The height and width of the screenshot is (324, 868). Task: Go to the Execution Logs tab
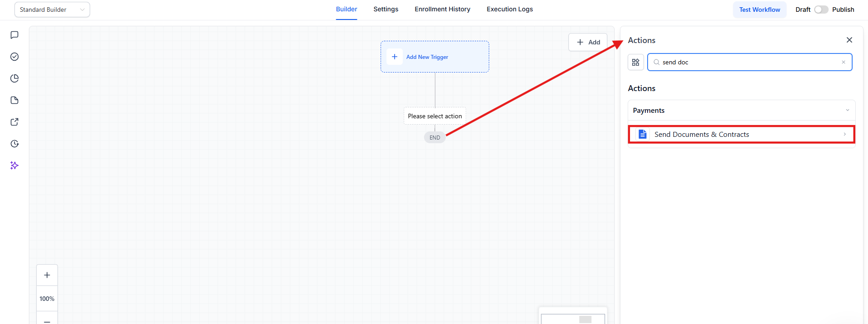click(x=510, y=9)
